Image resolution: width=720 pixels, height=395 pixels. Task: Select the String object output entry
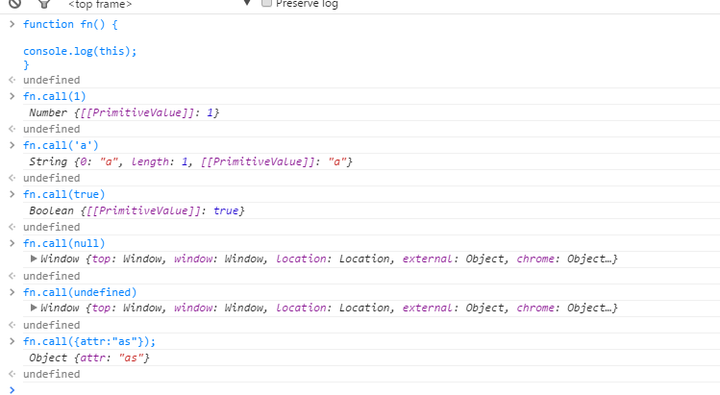point(191,162)
